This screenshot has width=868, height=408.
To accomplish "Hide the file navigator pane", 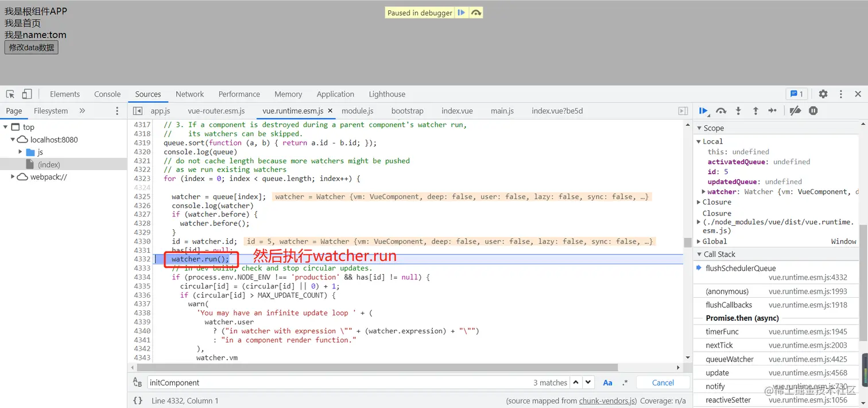I will [138, 111].
